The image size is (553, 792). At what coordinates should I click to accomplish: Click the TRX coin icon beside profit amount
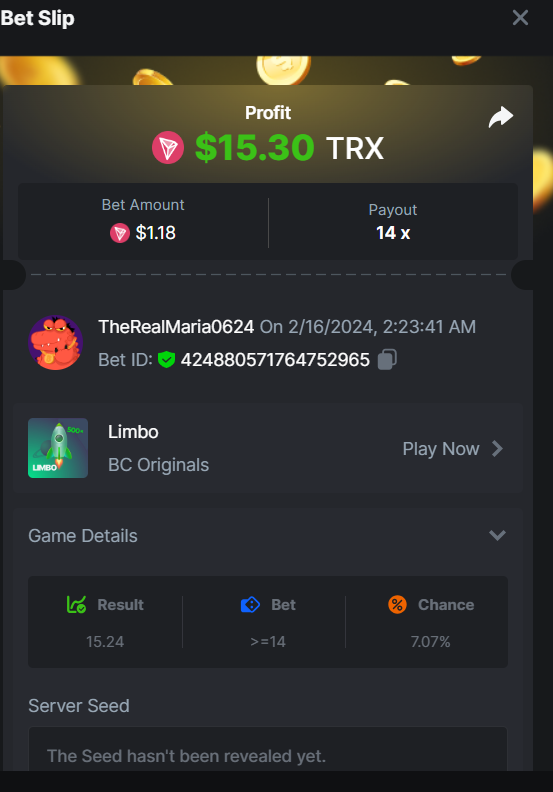168,147
